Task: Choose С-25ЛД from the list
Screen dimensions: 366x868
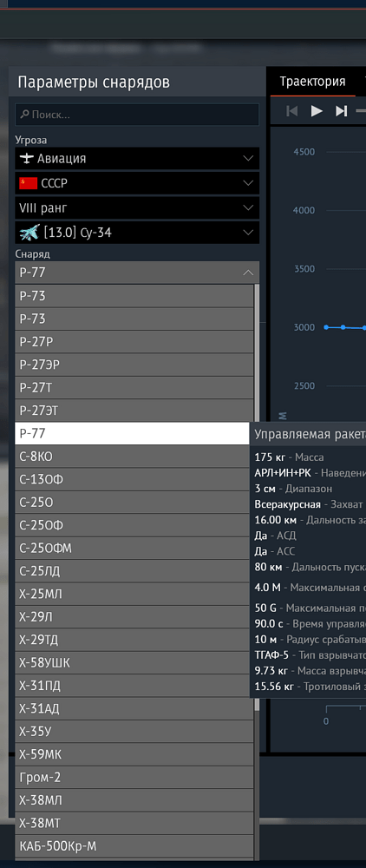Action: (134, 571)
